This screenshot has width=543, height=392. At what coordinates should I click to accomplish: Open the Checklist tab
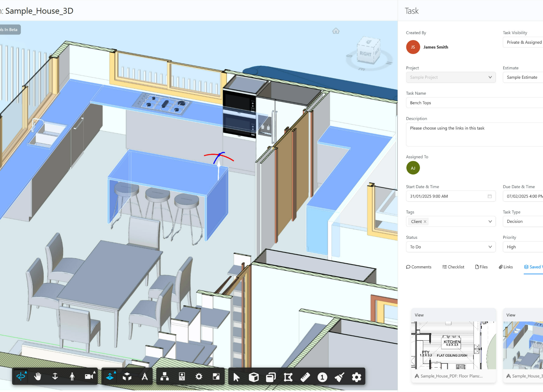pos(453,267)
